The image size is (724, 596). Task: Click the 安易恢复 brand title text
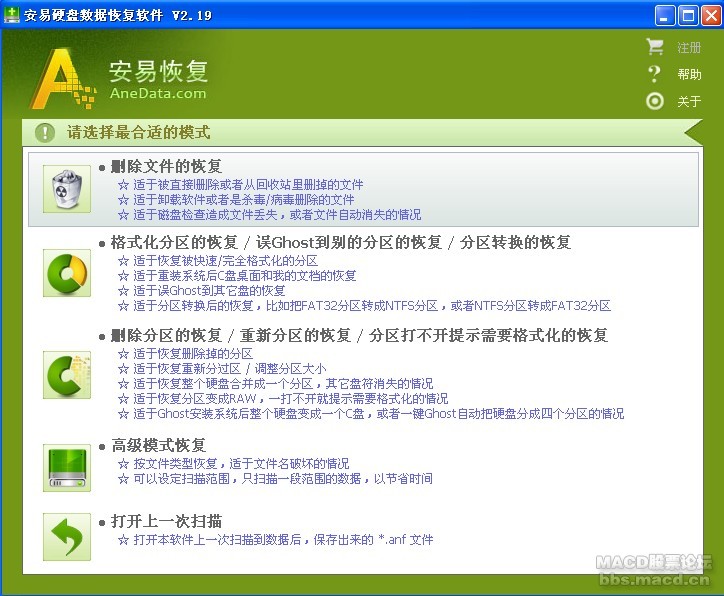(x=158, y=71)
